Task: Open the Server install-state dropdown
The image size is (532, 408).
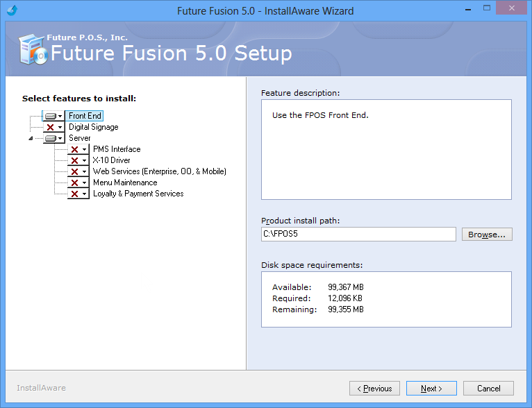Action: (x=53, y=138)
